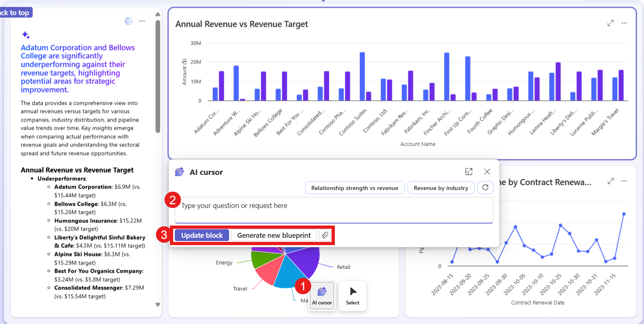Switch to the Select tool
Viewport: 644px width, 324px height.
pyautogui.click(x=352, y=296)
